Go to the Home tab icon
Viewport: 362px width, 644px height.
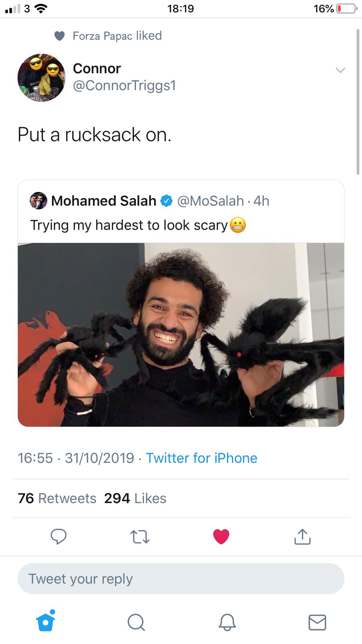[x=45, y=621]
